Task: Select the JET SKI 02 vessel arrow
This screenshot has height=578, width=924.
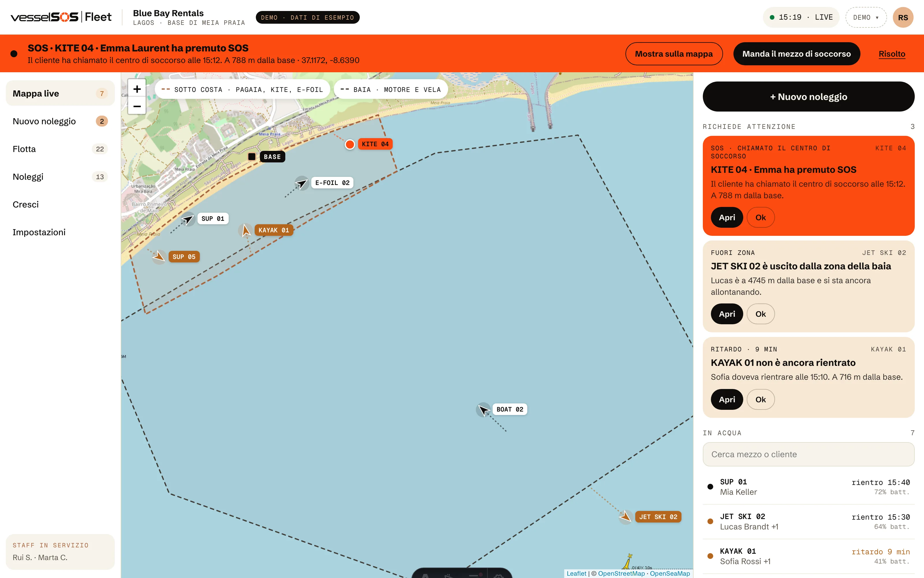Action: point(625,517)
